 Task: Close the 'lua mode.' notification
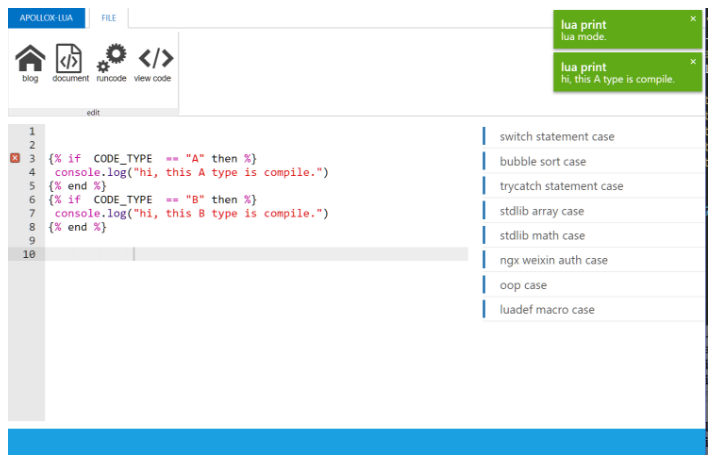(x=693, y=19)
